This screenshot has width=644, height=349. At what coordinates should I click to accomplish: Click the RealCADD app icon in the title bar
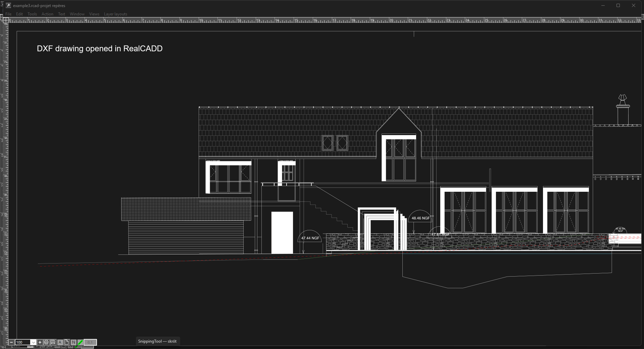[x=8, y=5]
